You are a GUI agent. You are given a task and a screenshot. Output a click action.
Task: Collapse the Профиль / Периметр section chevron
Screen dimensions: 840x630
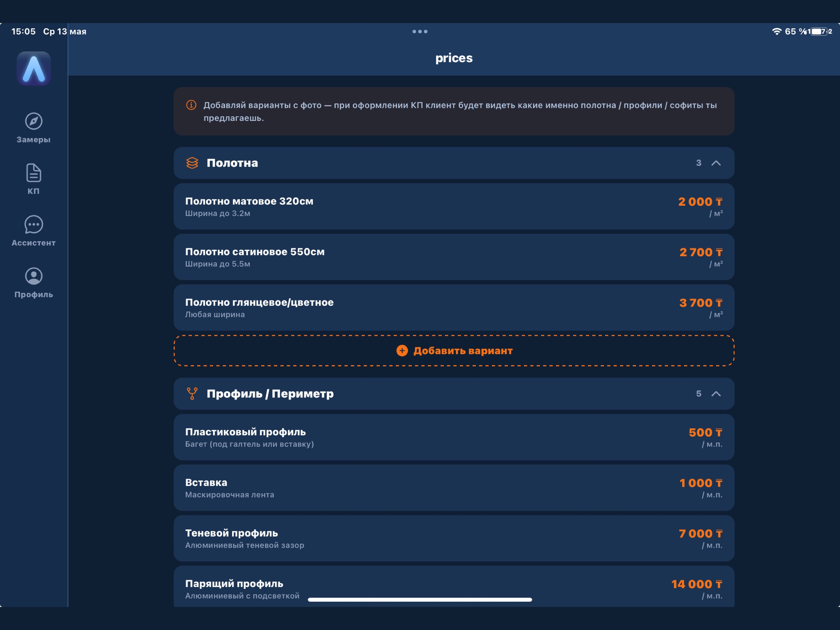(716, 394)
